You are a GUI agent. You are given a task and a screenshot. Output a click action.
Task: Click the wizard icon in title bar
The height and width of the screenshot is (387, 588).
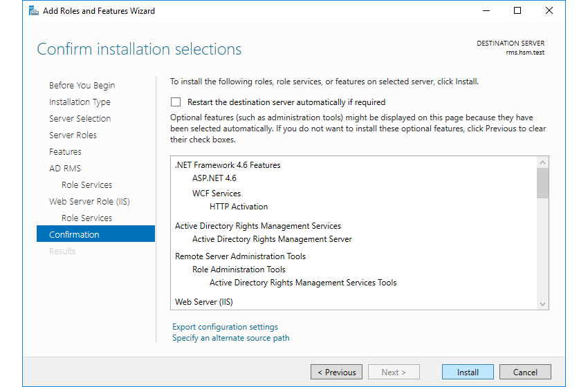click(34, 11)
